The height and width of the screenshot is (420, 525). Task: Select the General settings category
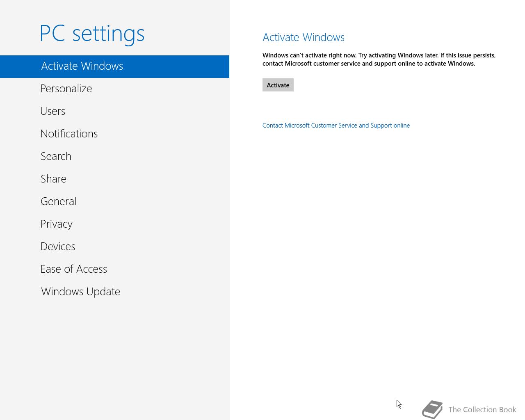(114, 201)
